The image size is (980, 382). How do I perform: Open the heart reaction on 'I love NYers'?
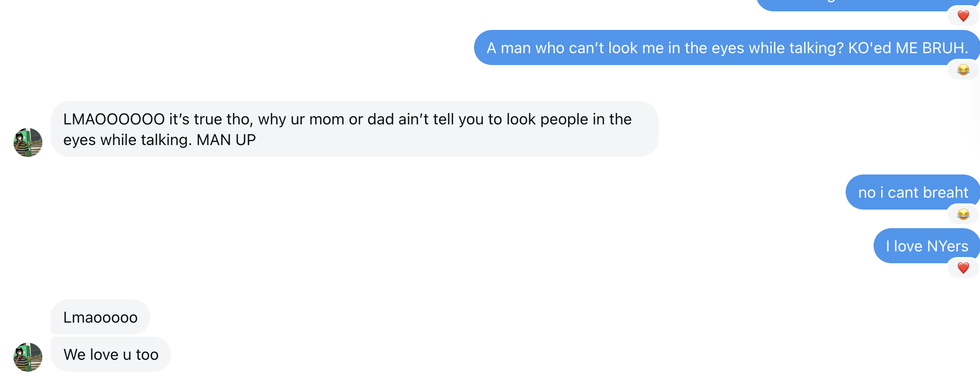(x=963, y=268)
